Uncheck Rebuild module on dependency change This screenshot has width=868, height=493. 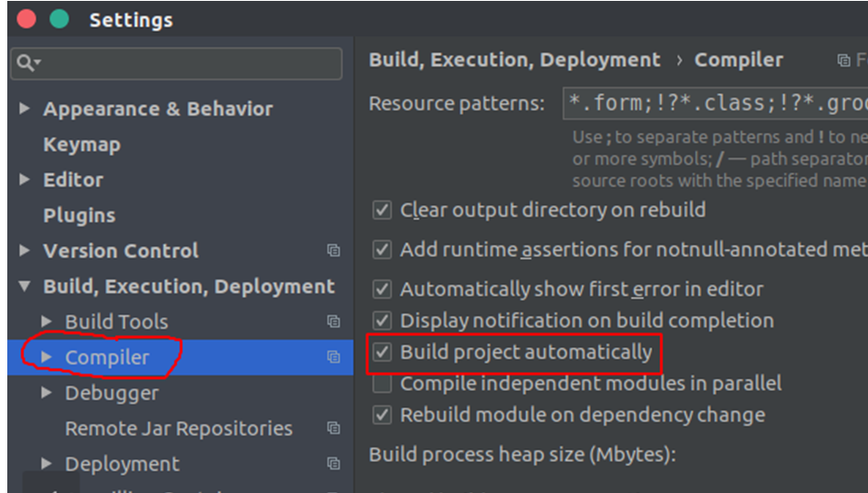click(x=382, y=416)
